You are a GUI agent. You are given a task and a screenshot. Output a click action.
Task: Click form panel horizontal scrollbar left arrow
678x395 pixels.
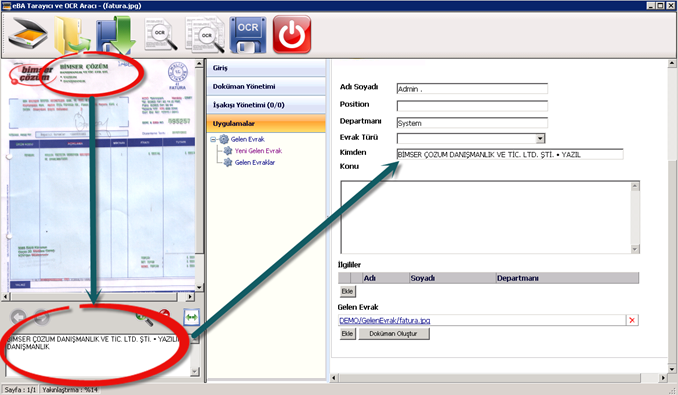tap(334, 378)
